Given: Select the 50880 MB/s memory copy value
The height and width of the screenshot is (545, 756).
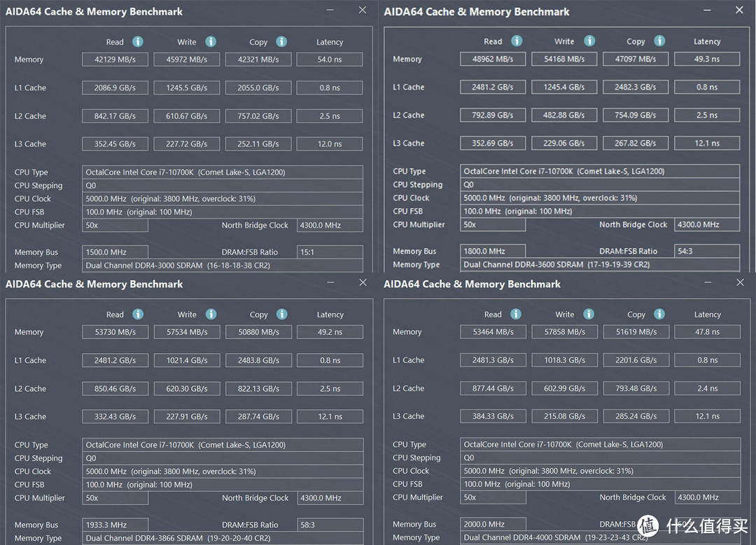Looking at the screenshot, I should point(259,332).
